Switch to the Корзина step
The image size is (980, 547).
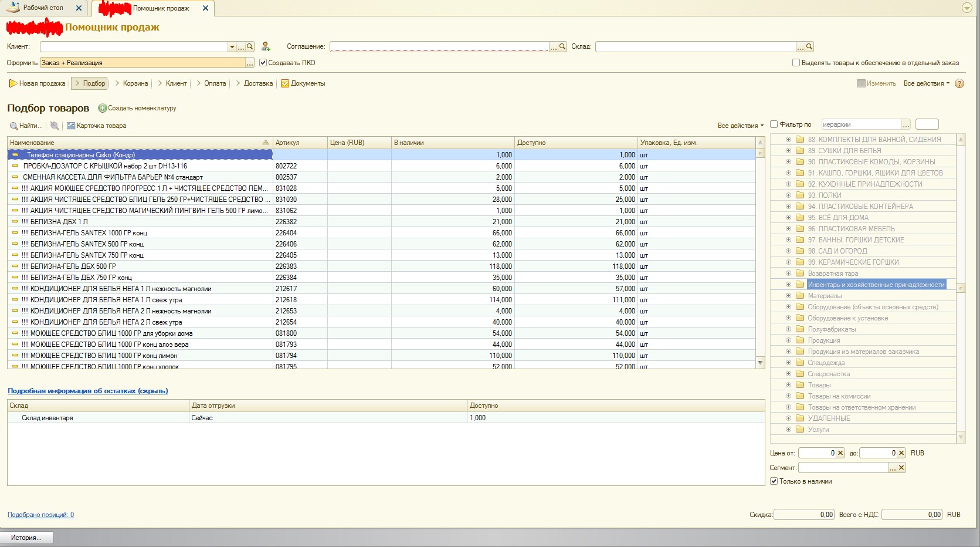(x=135, y=83)
